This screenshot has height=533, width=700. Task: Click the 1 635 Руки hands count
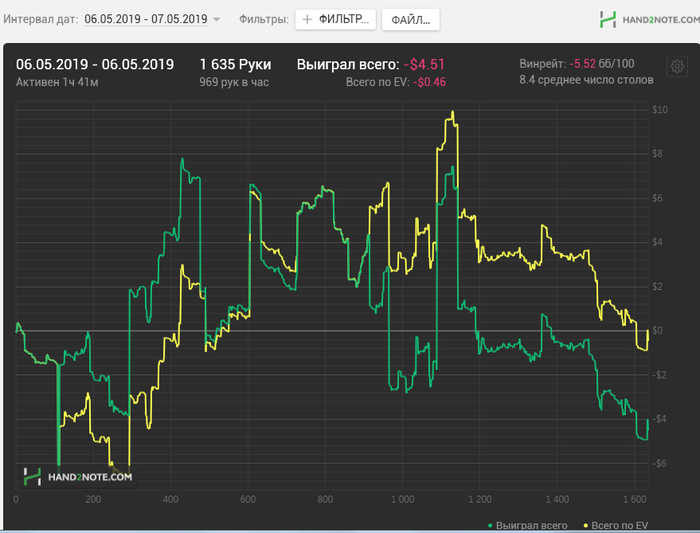click(235, 65)
